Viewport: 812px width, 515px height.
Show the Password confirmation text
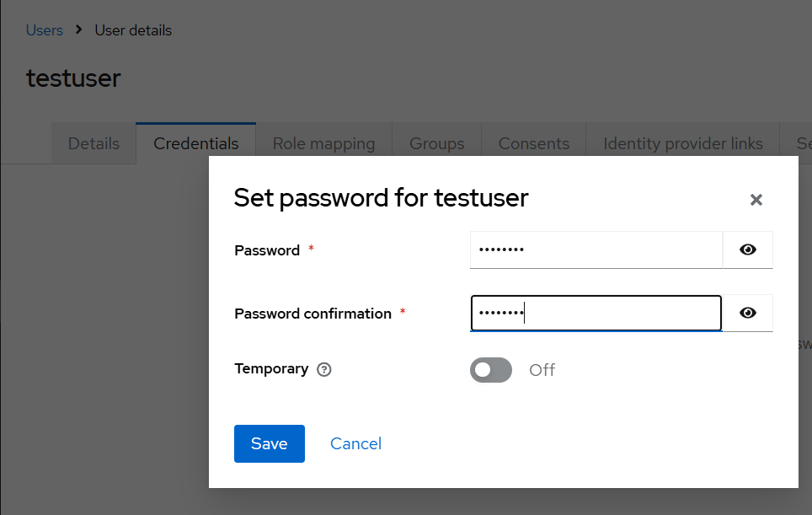pos(747,313)
